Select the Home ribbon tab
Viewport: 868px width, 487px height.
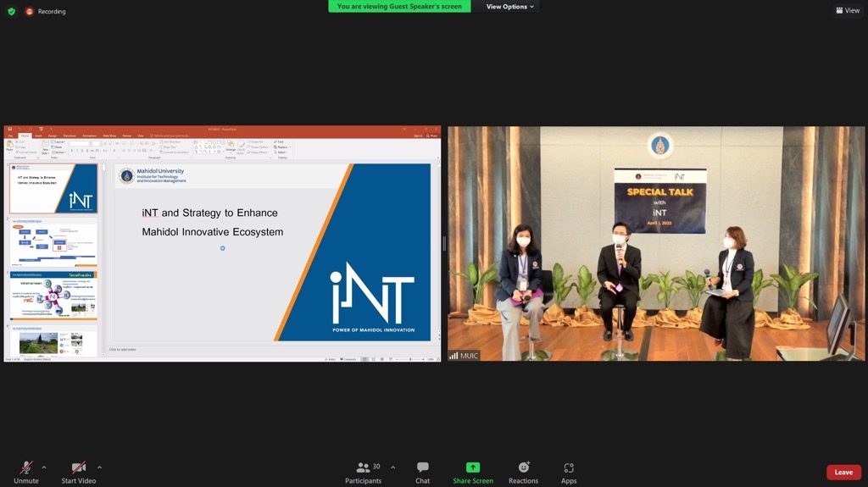pyautogui.click(x=25, y=136)
